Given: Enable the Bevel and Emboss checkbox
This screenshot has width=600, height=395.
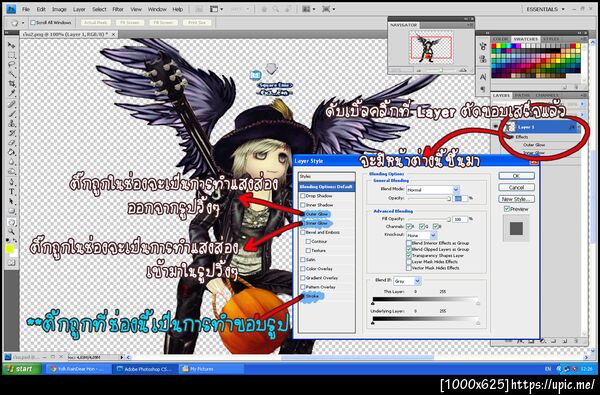Looking at the screenshot, I should coord(303,232).
